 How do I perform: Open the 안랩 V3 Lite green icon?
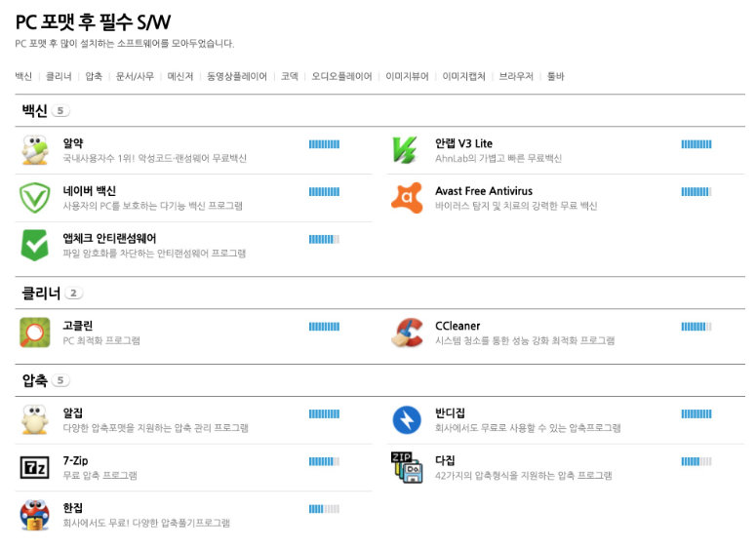click(405, 150)
